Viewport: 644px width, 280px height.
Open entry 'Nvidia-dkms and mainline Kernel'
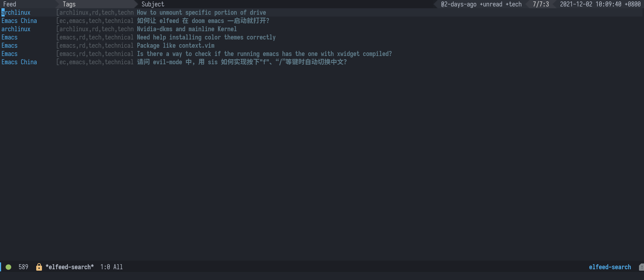(x=187, y=29)
